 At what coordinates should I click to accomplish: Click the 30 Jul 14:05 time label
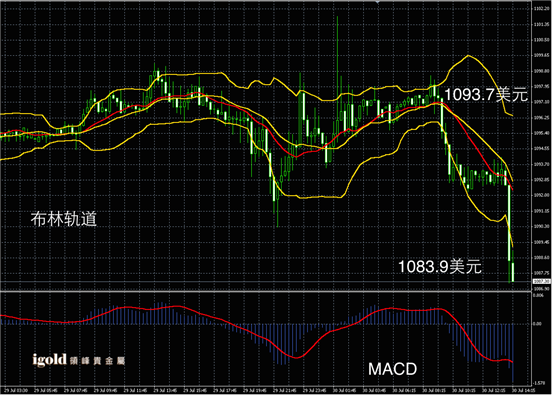523,390
